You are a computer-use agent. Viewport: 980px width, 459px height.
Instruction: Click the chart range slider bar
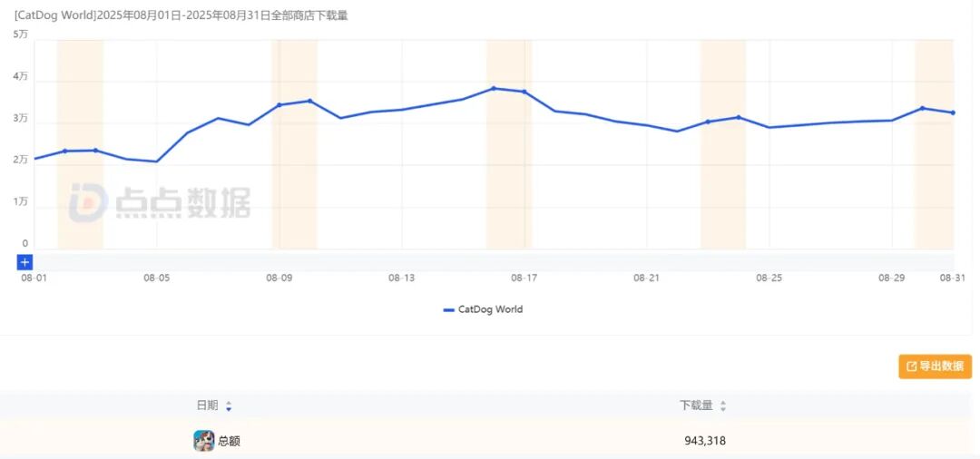[494, 261]
